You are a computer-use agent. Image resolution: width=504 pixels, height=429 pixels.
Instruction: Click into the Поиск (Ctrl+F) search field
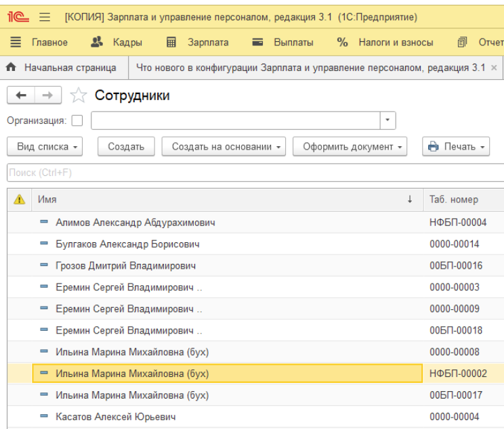coord(255,173)
